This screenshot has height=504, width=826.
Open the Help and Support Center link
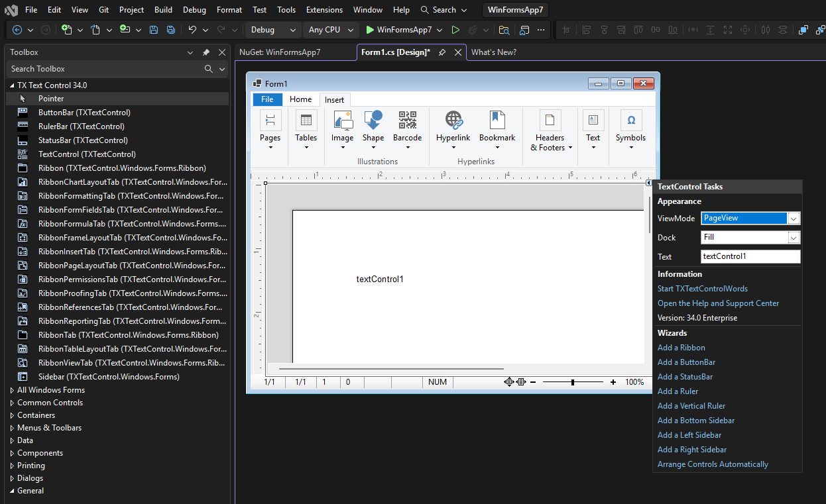[x=719, y=303]
